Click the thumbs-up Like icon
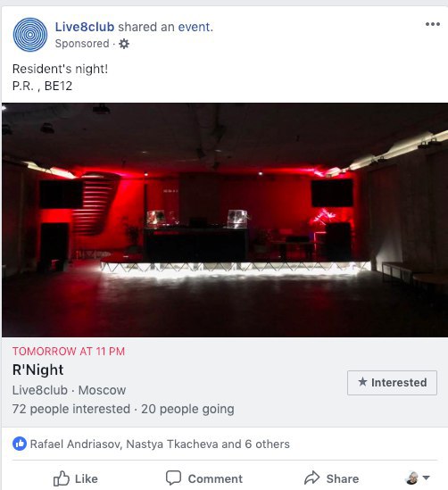This screenshot has height=490, width=448. (x=61, y=478)
